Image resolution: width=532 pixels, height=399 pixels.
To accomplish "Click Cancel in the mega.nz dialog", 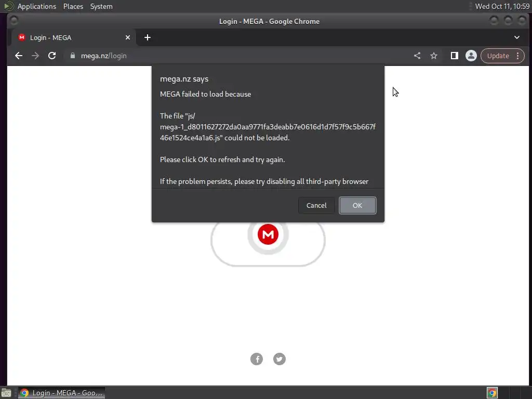I will (x=316, y=205).
